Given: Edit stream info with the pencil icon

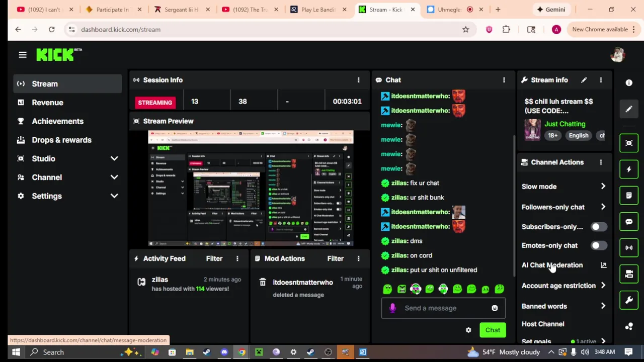Looking at the screenshot, I should point(584,80).
